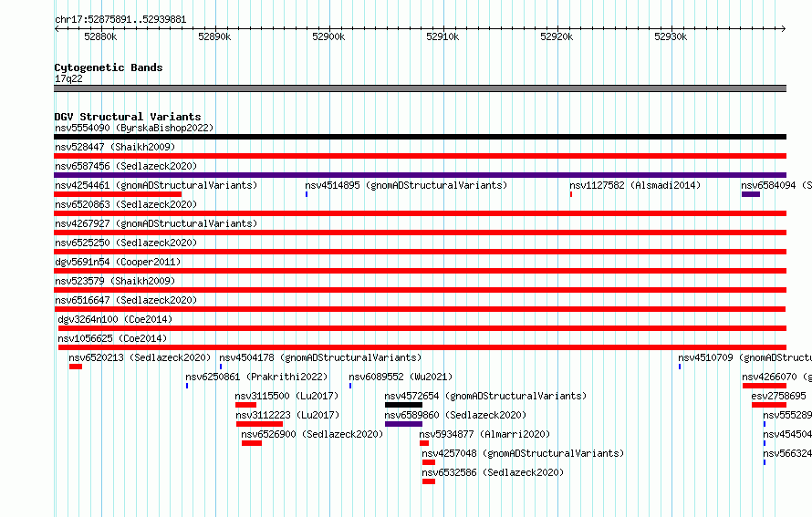Click the 52880k ruler tick label
Viewport: 812px width, 517px height.
[x=100, y=36]
